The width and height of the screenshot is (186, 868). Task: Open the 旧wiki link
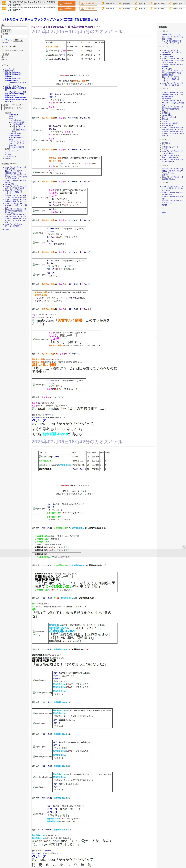[x=7, y=158]
